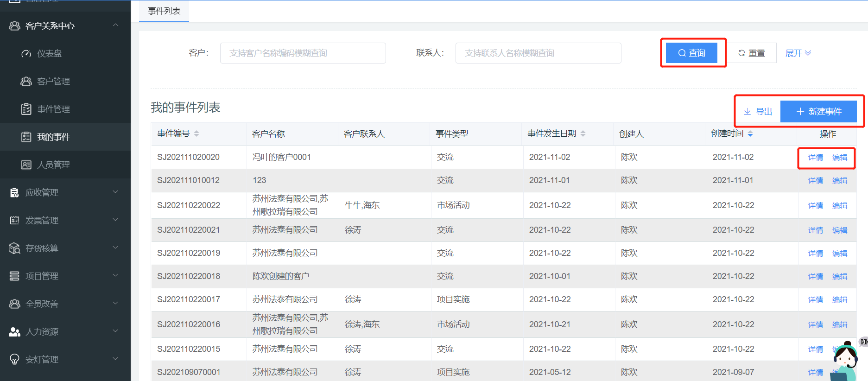The image size is (868, 381).
Task: Click the sort icon on 创建时间 column
Action: point(750,133)
